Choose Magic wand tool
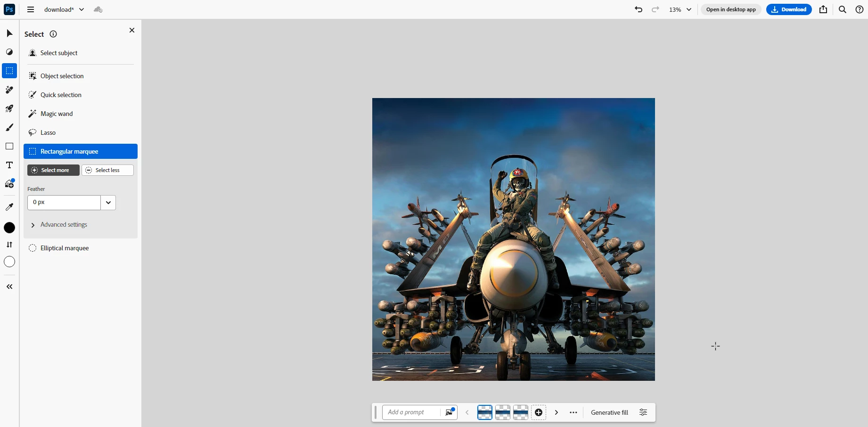Viewport: 868px width, 427px height. pyautogui.click(x=81, y=114)
